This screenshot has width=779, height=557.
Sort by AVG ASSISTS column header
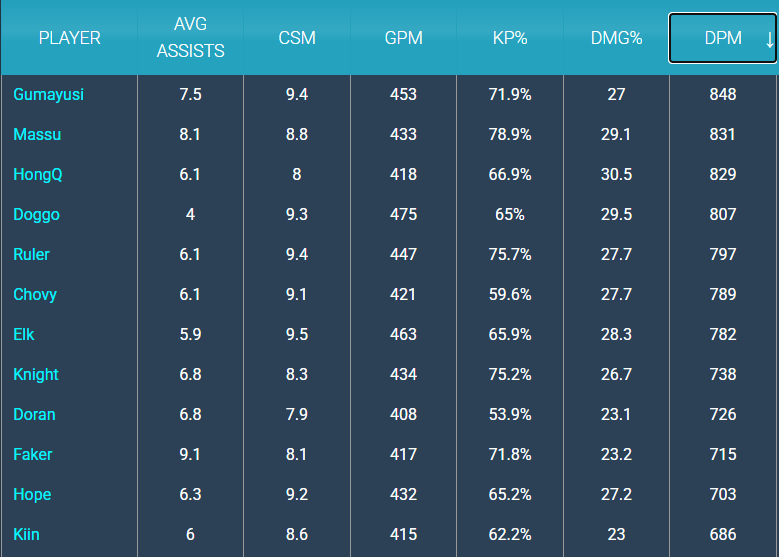(190, 38)
